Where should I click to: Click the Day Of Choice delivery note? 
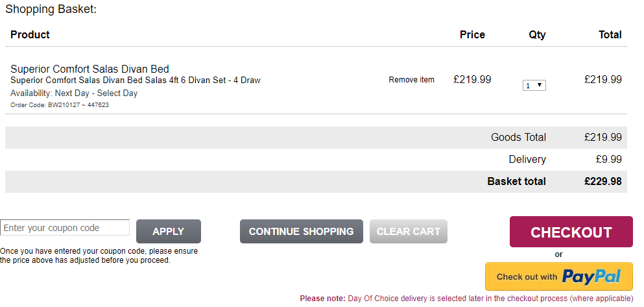pyautogui.click(x=466, y=299)
